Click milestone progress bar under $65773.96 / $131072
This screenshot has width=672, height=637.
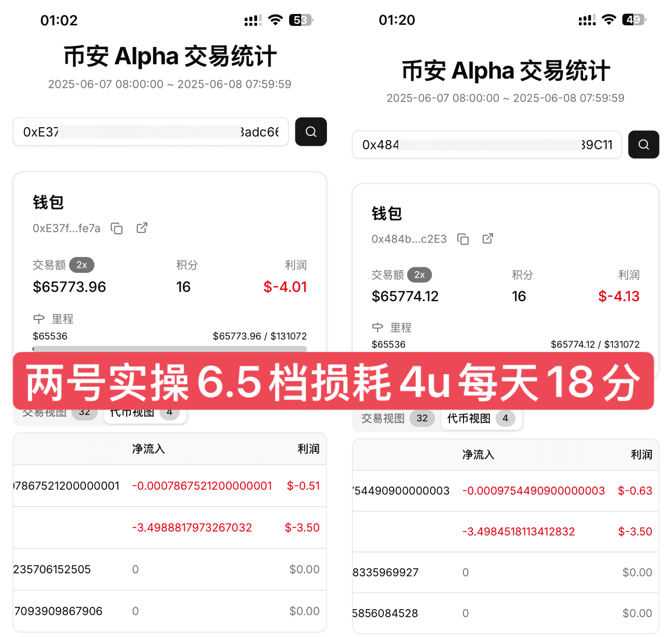click(x=170, y=349)
